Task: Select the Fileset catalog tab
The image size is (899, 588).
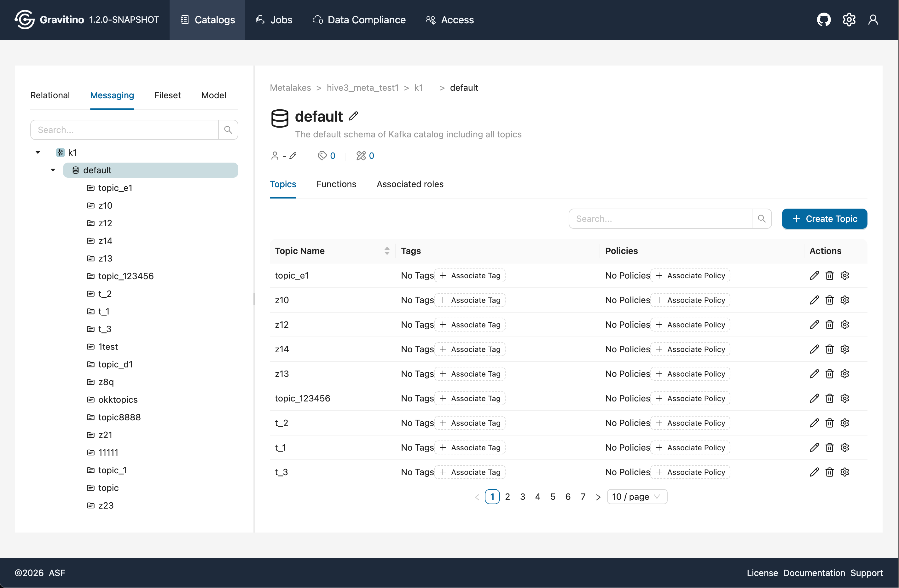Action: [x=167, y=95]
